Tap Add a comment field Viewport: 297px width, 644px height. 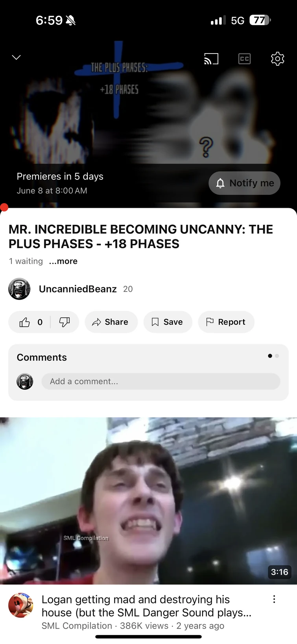[161, 381]
